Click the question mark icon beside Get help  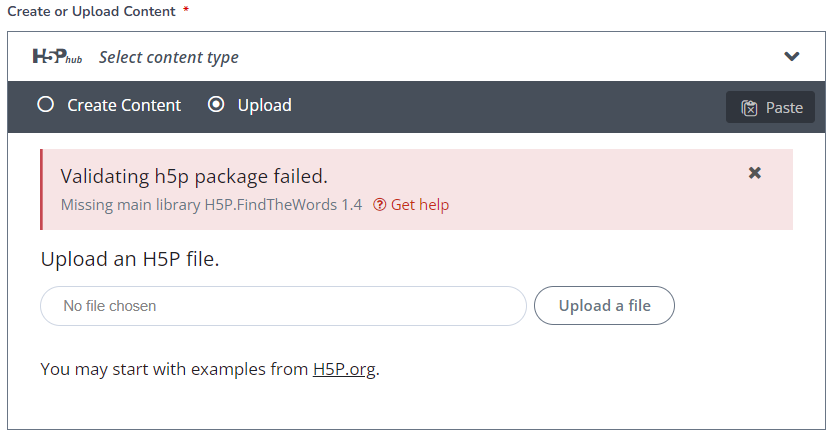[379, 205]
